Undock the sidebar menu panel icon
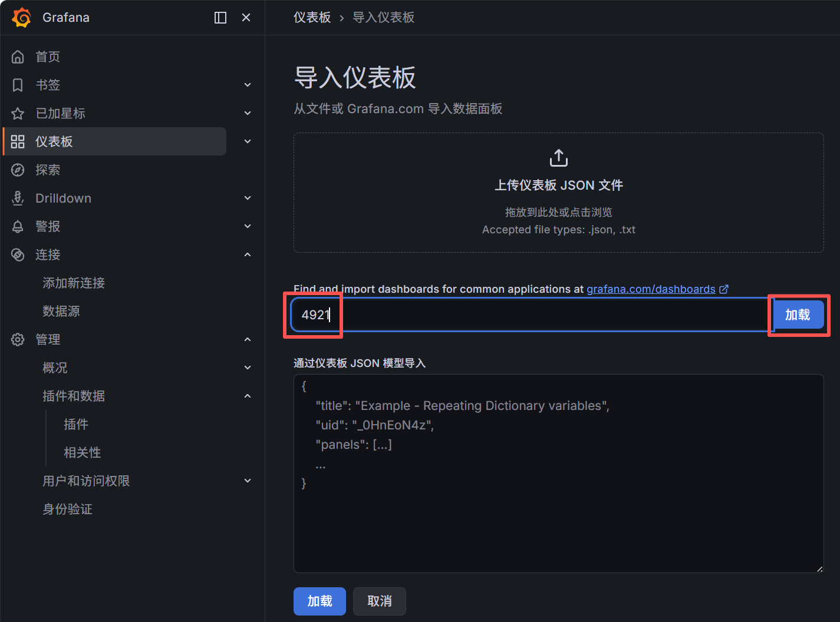 [x=220, y=18]
